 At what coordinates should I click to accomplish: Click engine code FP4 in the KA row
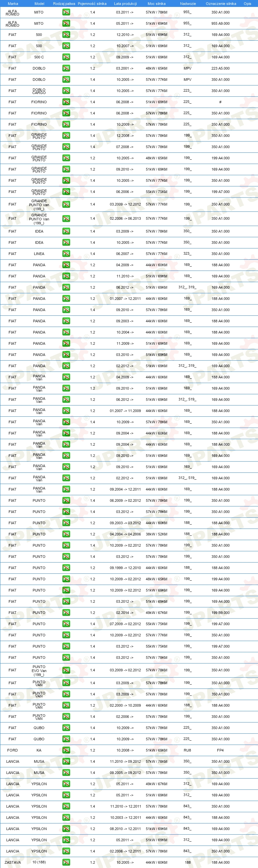[x=220, y=751]
